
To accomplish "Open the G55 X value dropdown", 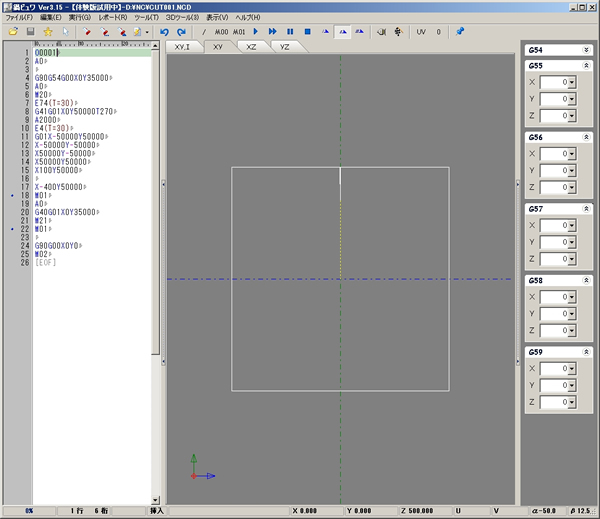I will click(x=572, y=82).
